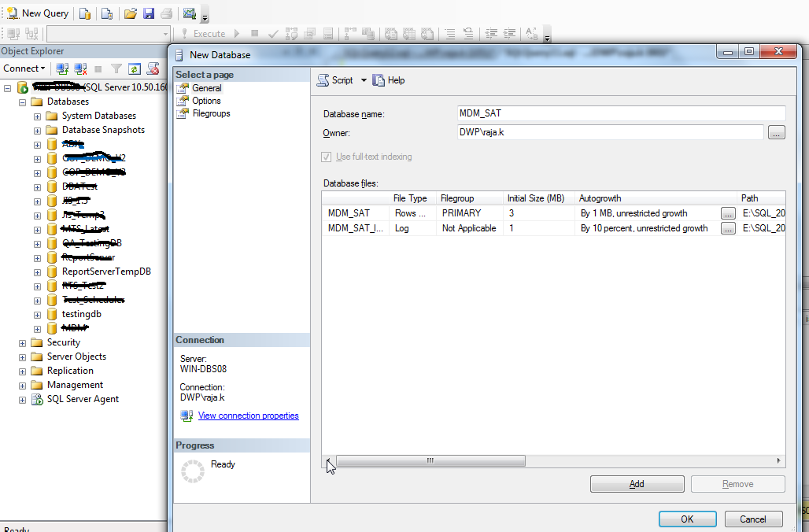Enable Use full-text indexing
This screenshot has width=809, height=532.
326,157
